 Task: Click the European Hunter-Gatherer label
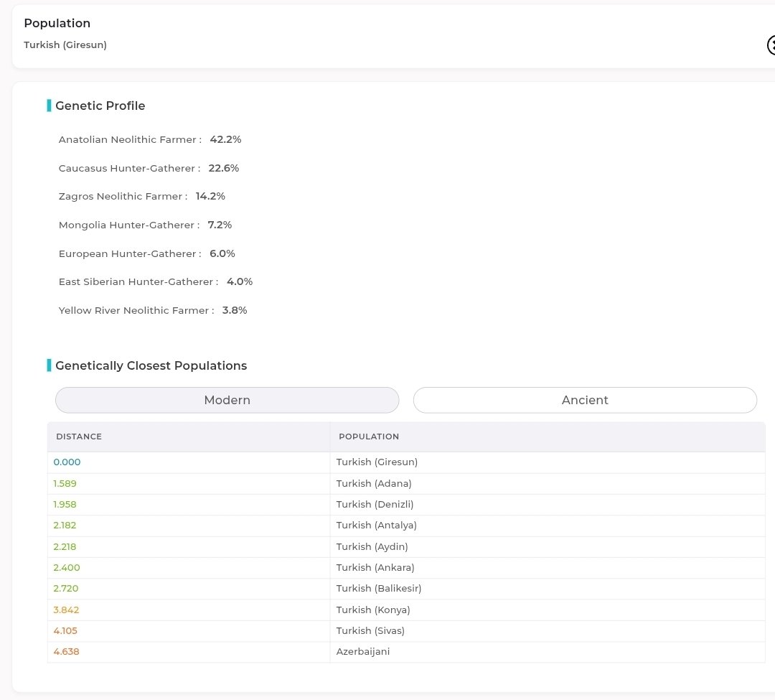tap(130, 254)
